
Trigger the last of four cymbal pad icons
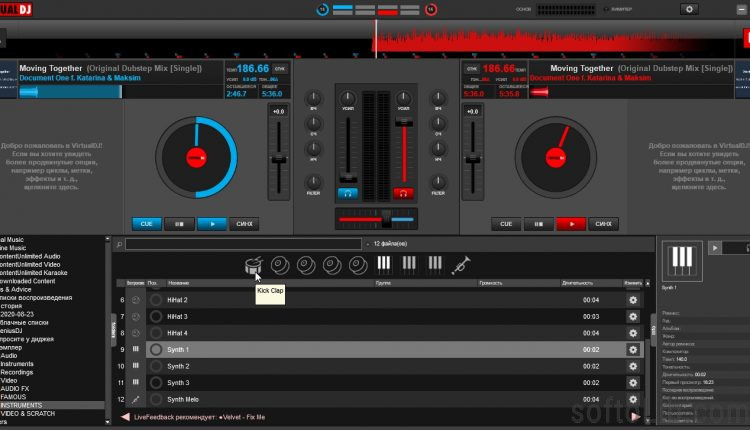[358, 265]
